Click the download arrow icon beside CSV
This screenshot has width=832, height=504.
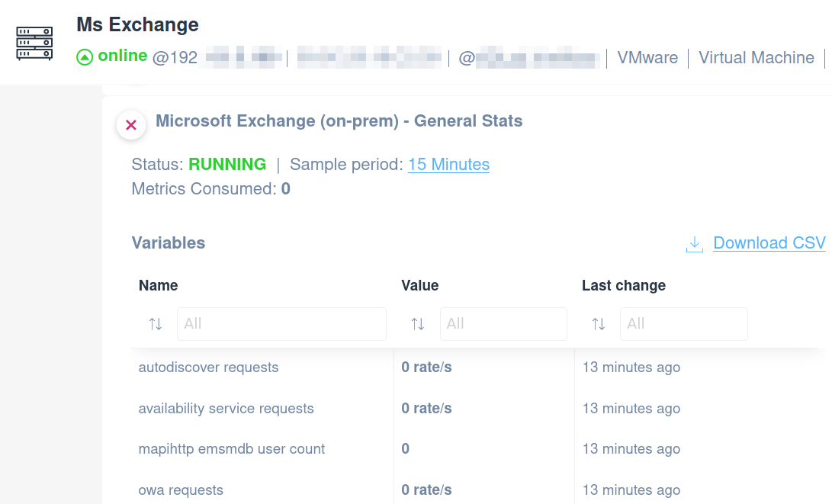695,244
